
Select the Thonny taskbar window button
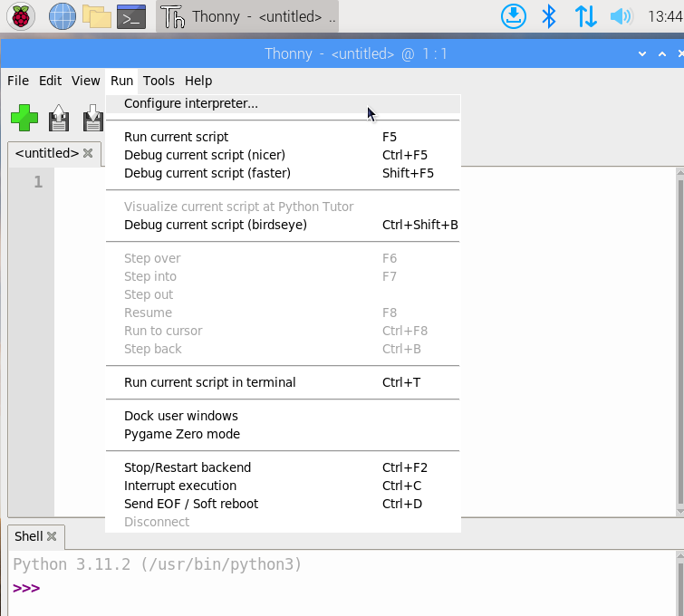247,16
